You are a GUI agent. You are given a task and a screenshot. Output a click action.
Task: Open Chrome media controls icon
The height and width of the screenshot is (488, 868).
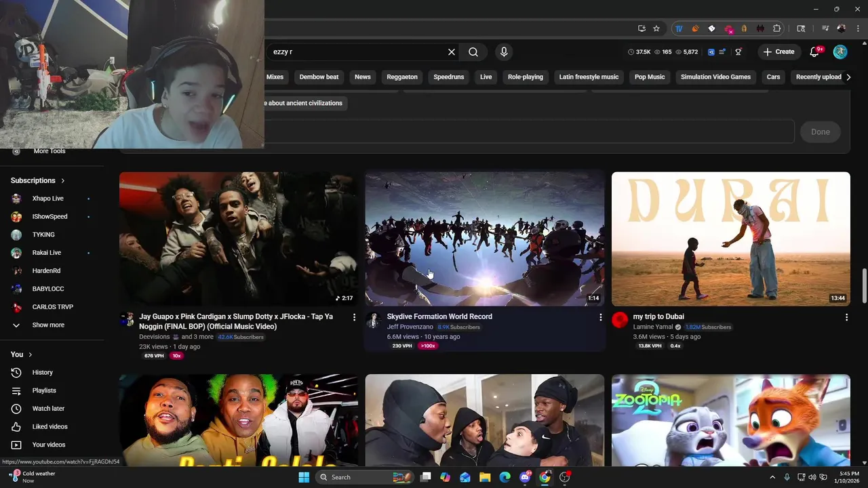click(825, 28)
